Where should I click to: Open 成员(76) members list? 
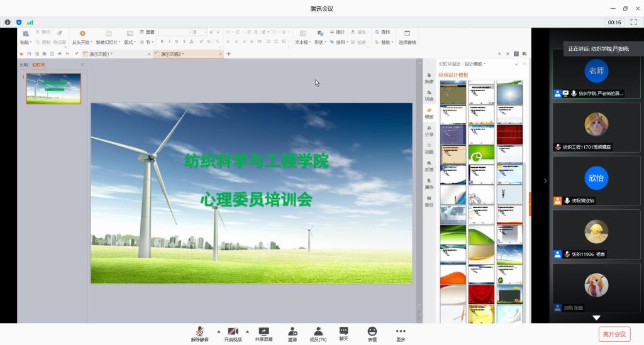click(x=318, y=333)
